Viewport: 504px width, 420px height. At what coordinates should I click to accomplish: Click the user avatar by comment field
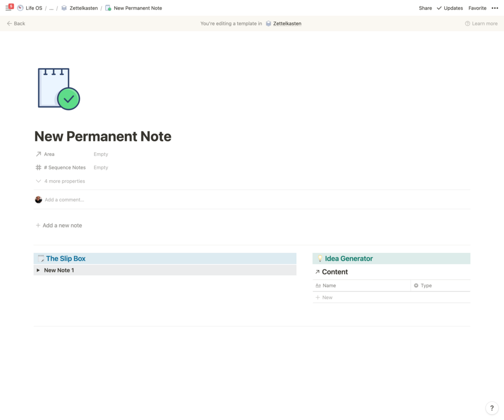(x=38, y=200)
